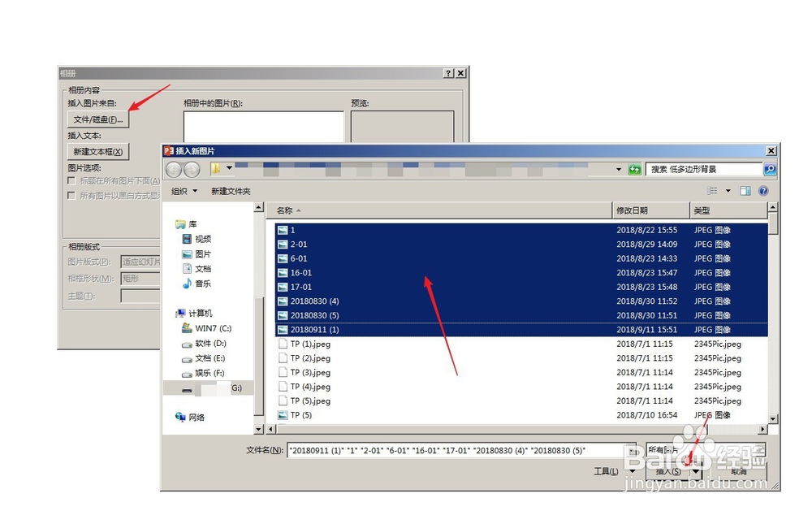The image size is (812, 511).
Task: Select file TP (4).jpeg
Action: tap(521, 387)
